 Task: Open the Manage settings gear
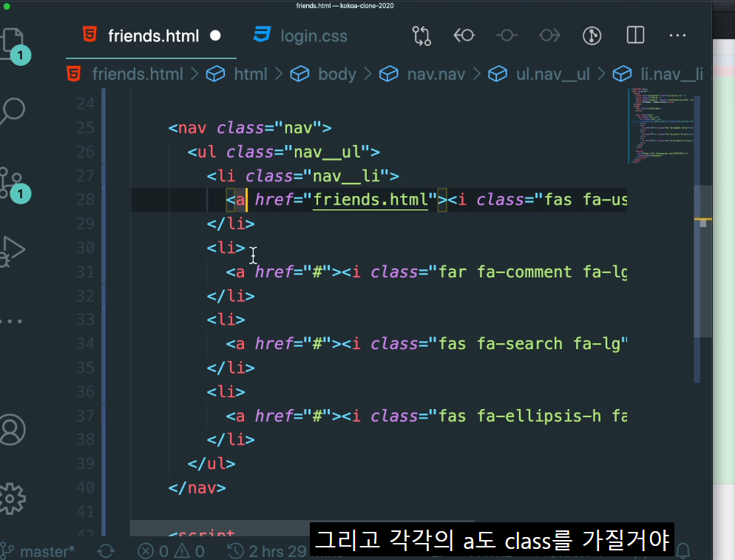12,498
